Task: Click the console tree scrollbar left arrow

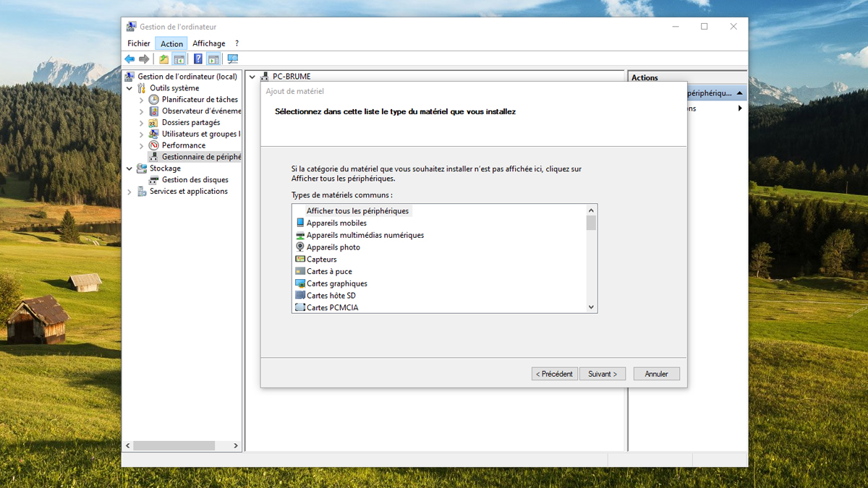Action: (x=128, y=446)
